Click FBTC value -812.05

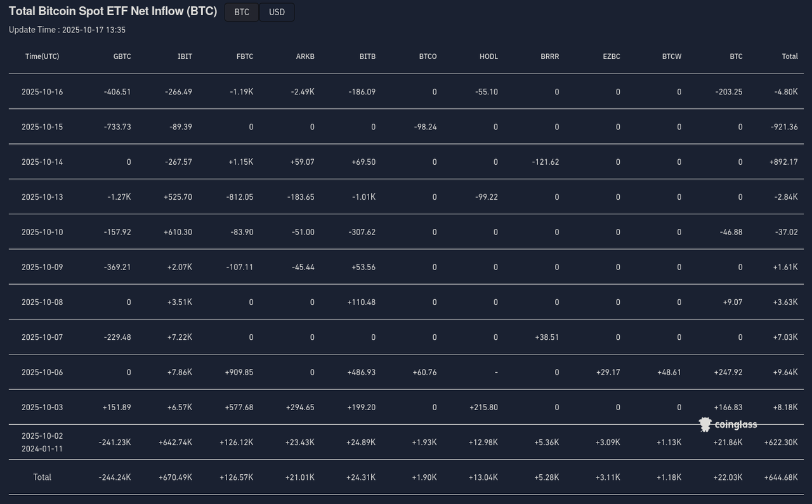point(239,197)
